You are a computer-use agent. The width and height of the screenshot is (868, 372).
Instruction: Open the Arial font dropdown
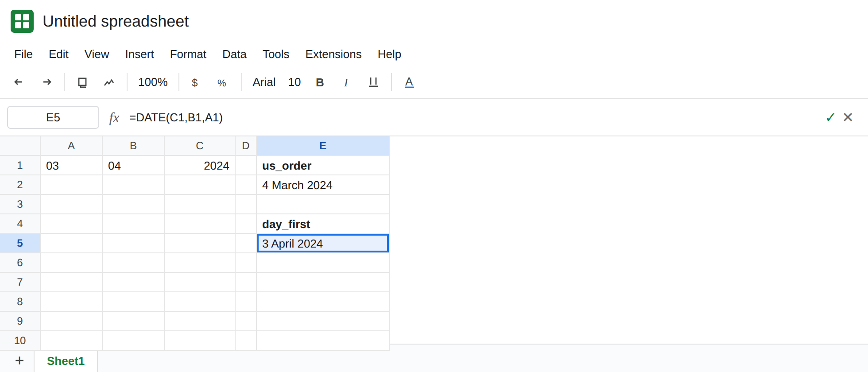pyautogui.click(x=264, y=82)
